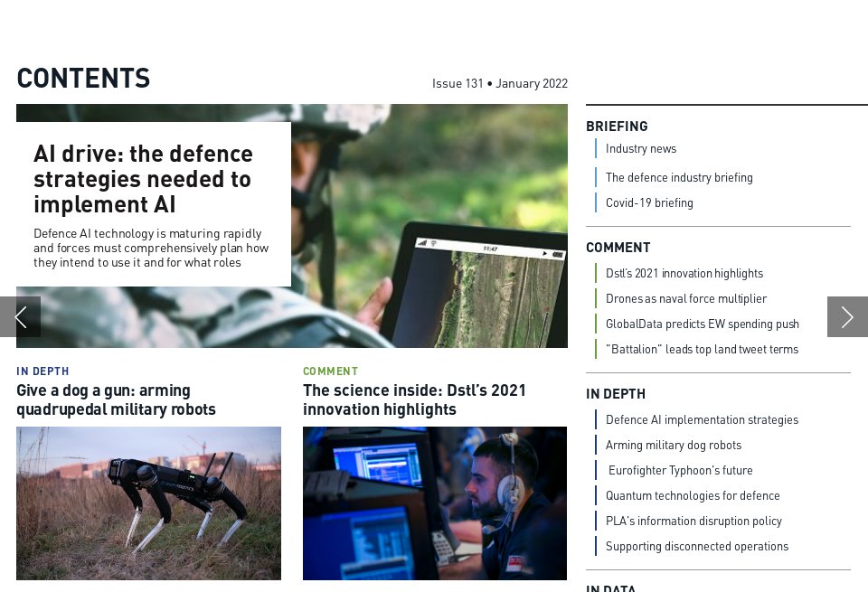Open Supporting disconnected operations article
This screenshot has height=592, width=868.
tap(697, 546)
